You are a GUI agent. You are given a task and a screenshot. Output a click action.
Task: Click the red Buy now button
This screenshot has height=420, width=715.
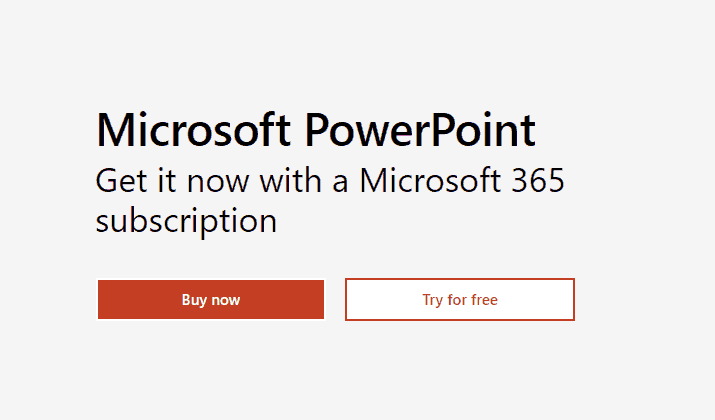(211, 300)
